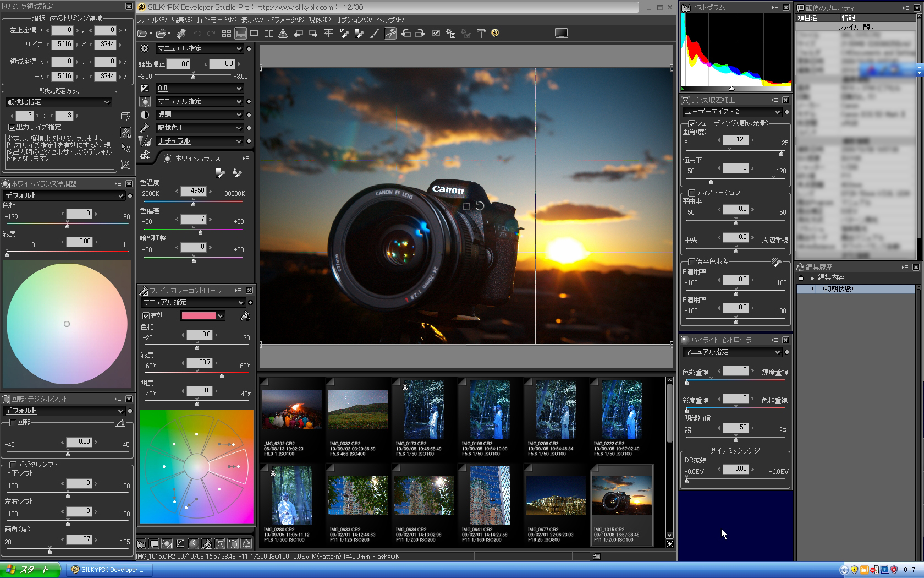Switch to single preview window mode
The width and height of the screenshot is (924, 578).
[255, 34]
